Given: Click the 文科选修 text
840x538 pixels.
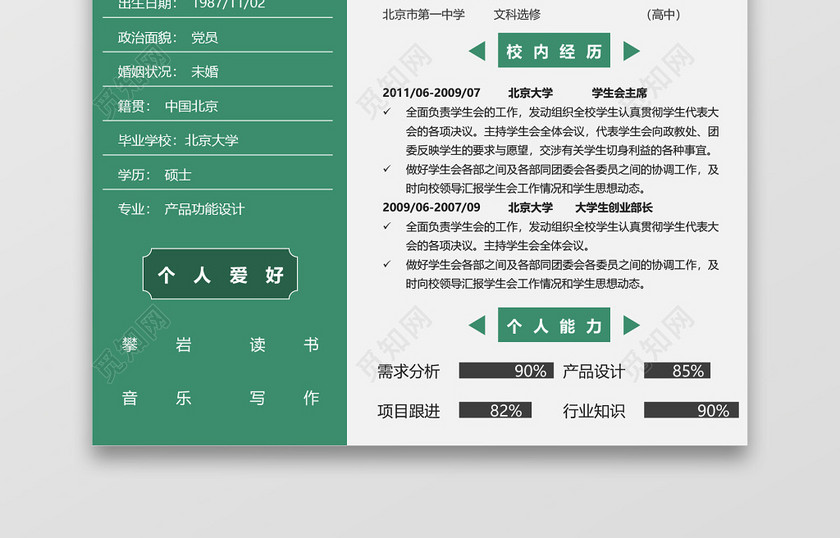Looking at the screenshot, I should click(517, 15).
